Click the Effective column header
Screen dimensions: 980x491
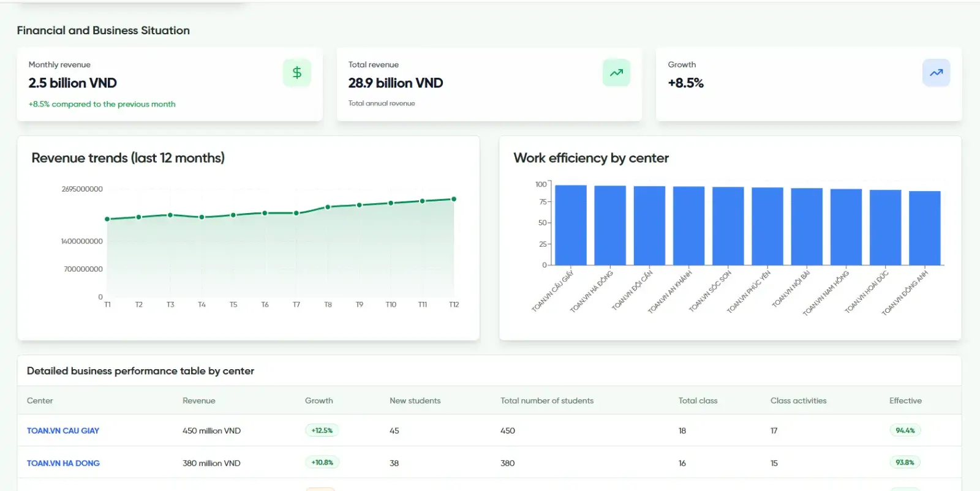[905, 400]
